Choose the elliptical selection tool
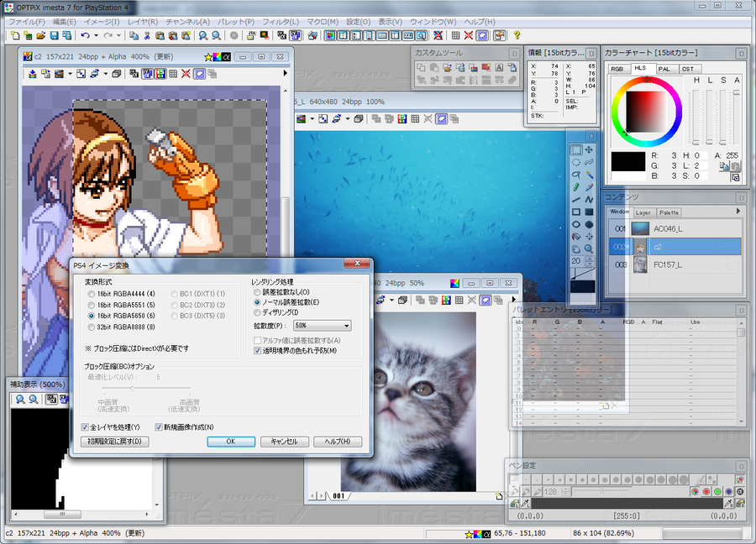Viewport: 756px width, 544px height. click(x=576, y=162)
